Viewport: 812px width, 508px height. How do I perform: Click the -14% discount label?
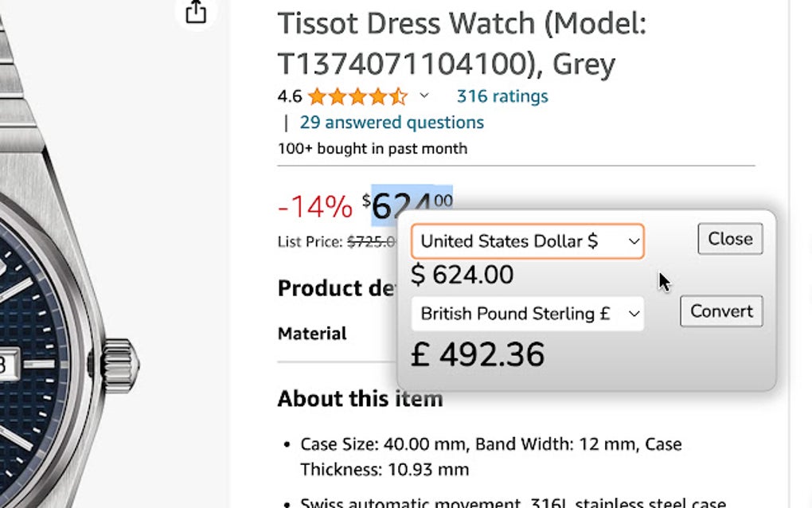pos(314,207)
